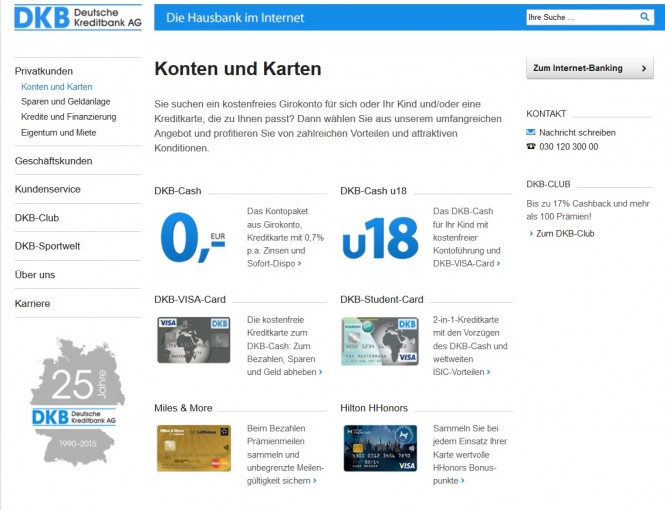The image size is (665, 510).
Task: Click the chevron arrow in the Internet-Banking button
Action: (644, 68)
